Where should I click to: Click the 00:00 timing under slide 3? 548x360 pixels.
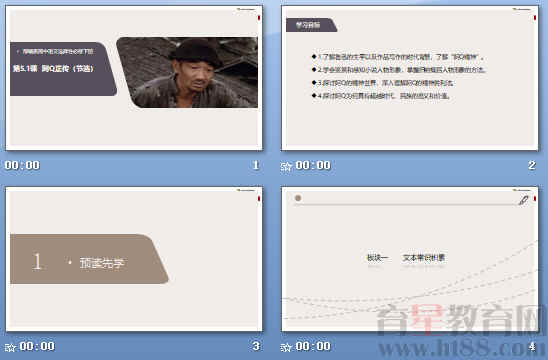tap(37, 346)
